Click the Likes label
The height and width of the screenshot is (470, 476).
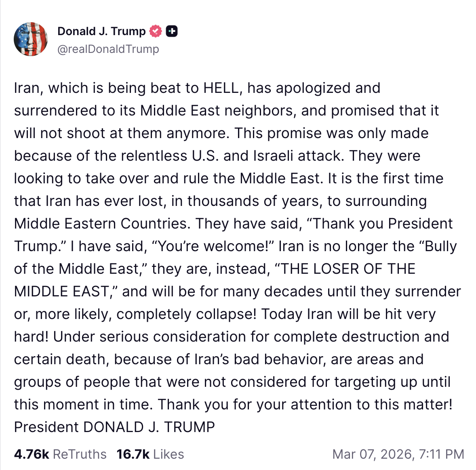pos(168,454)
